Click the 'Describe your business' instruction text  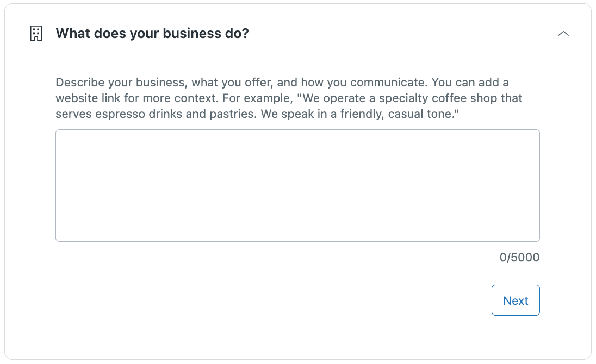click(x=109, y=83)
